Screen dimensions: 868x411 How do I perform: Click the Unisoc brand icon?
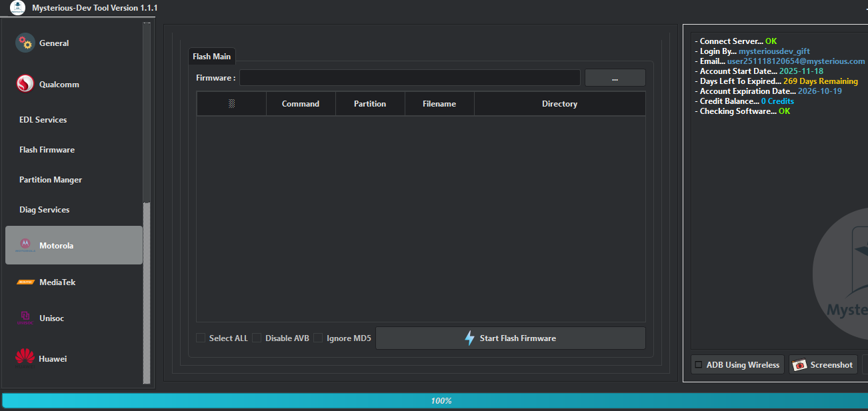(25, 318)
